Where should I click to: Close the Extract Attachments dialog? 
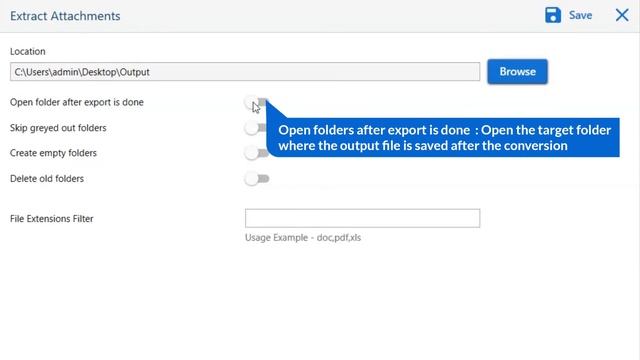(622, 15)
